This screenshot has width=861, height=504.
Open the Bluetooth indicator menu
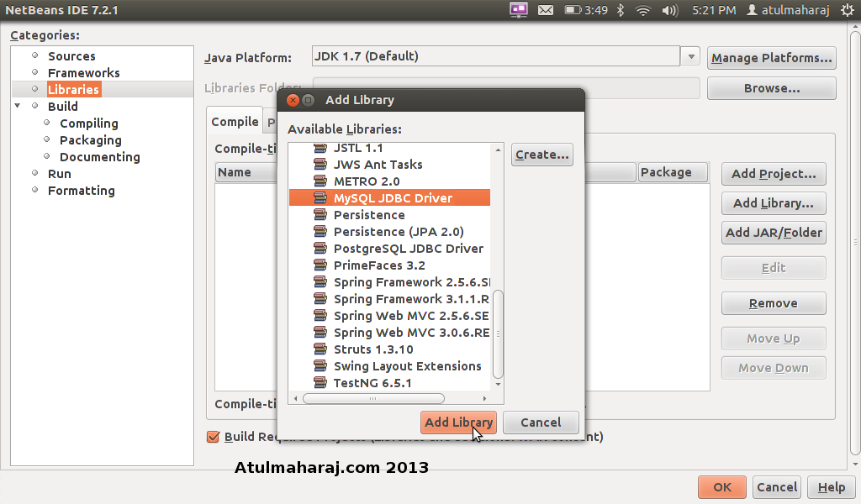click(x=621, y=10)
